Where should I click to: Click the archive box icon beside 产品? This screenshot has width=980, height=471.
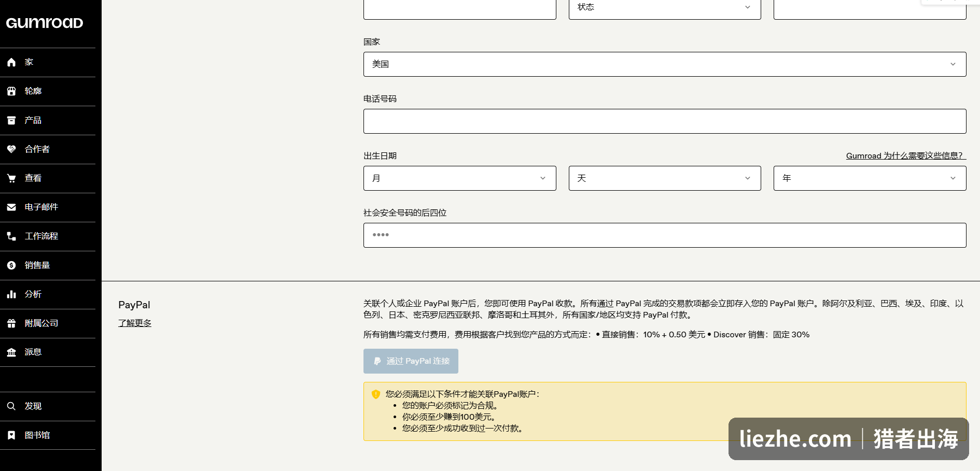11,120
